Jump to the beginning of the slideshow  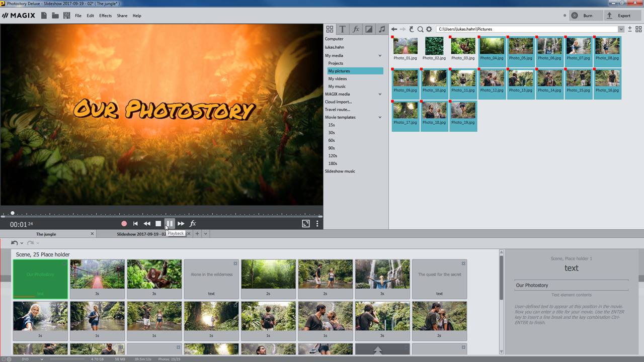[x=135, y=224]
